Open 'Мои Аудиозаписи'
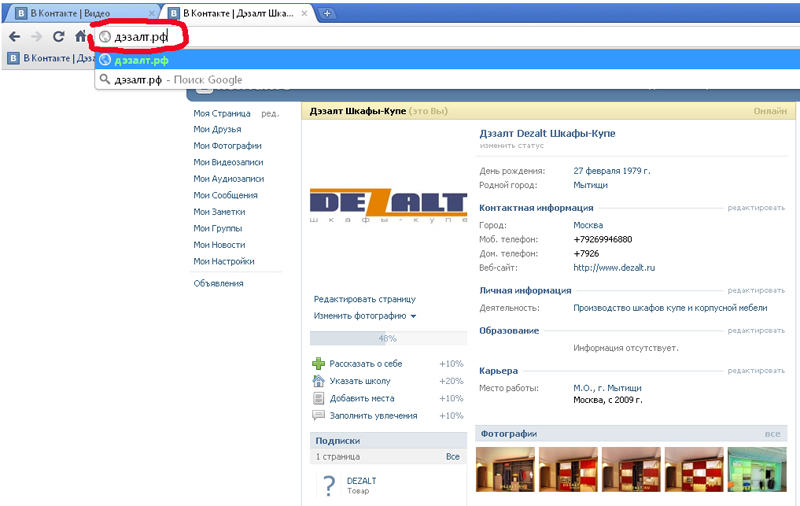Viewport: 800px width, 506px height. 229,179
